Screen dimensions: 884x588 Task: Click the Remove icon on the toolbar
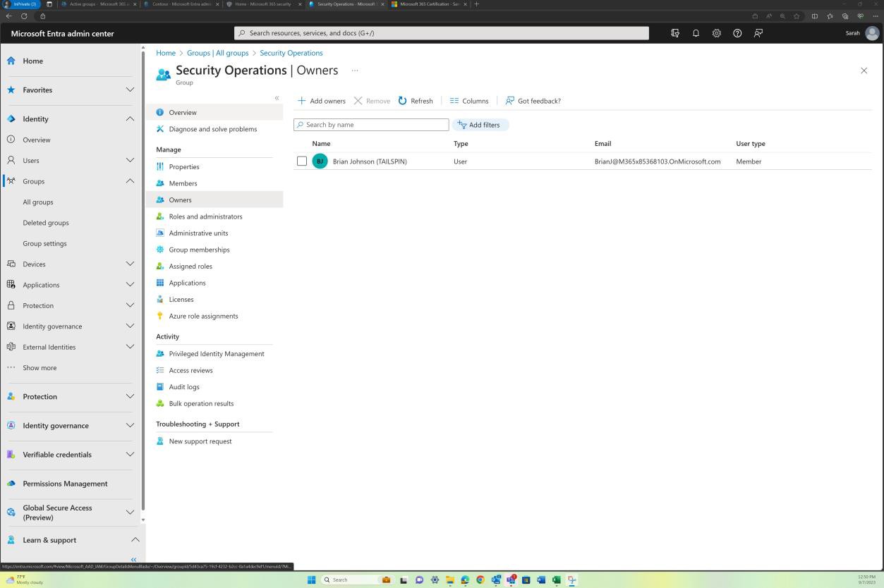point(358,101)
